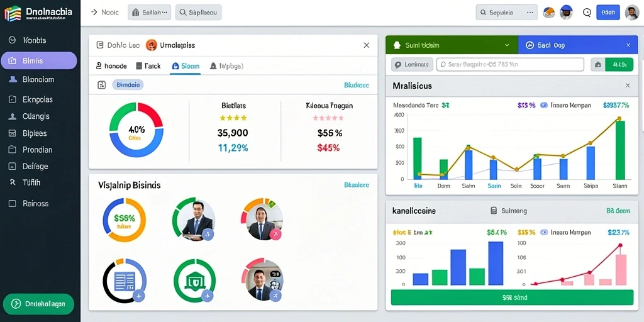The image size is (644, 322).
Task: Expand the green Sulnl ldasim dropdown chevron
Action: 507,45
